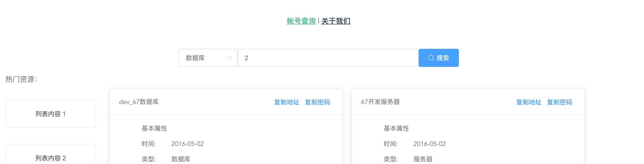644x164 pixels.
Task: Click 基本属性 heading in 67开发服务器 card
Action: coord(396,128)
